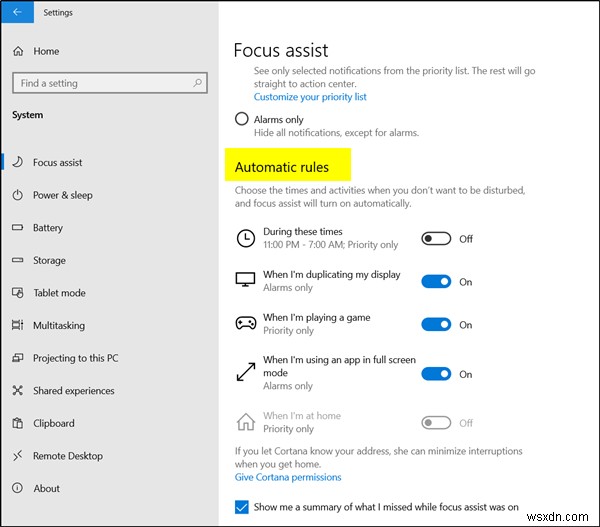Select the Alarms only radio button

[241, 119]
